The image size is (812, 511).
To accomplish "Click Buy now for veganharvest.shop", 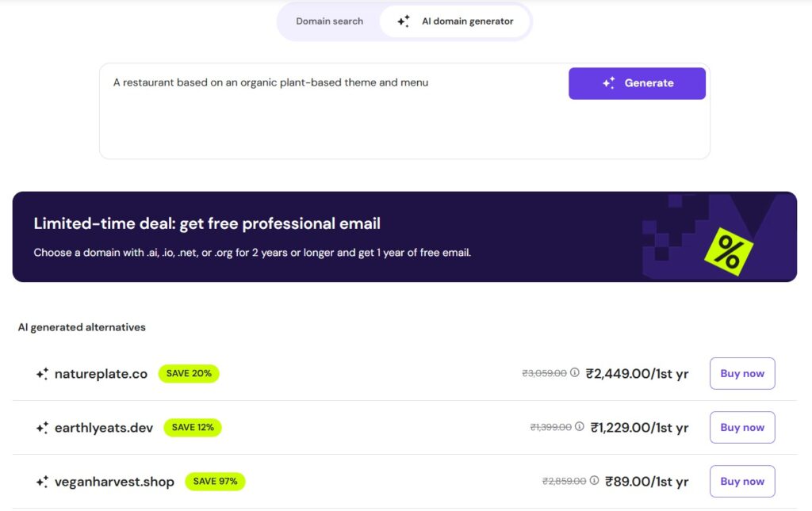I will pos(741,481).
